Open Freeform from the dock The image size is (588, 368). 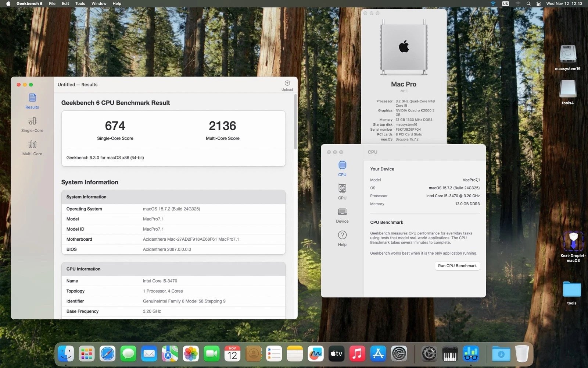coord(316,354)
